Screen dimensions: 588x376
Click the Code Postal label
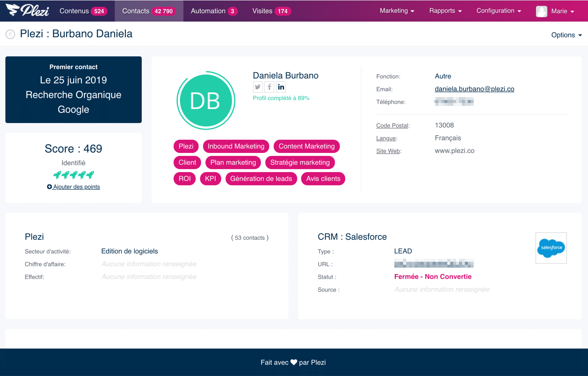pos(392,125)
